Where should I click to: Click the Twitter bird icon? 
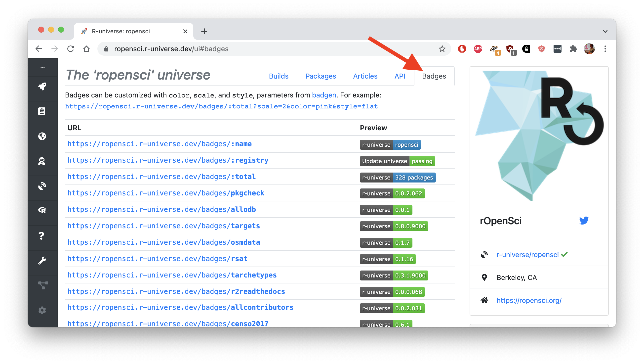coord(584,221)
